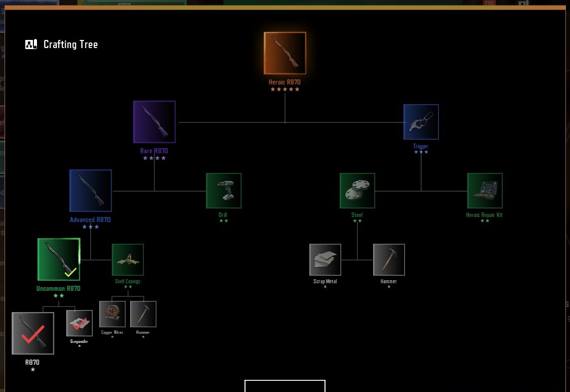
Task: Select the Trigger component icon
Action: 421,122
